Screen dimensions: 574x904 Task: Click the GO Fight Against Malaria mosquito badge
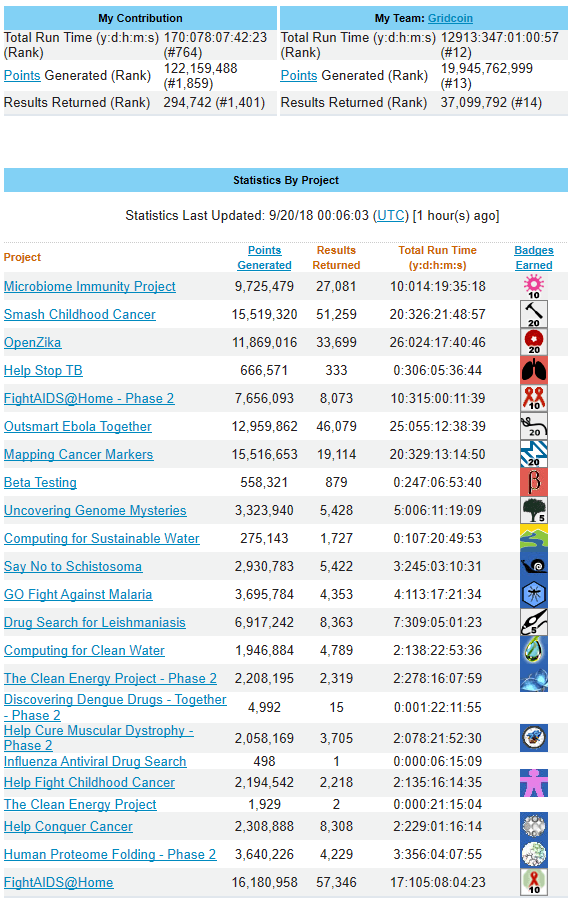click(534, 594)
